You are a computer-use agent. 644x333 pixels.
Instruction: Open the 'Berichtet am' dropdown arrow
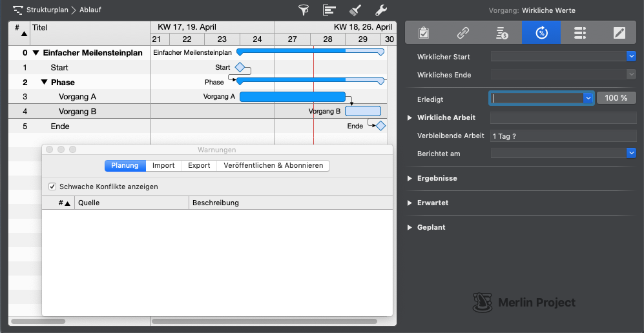tap(631, 153)
